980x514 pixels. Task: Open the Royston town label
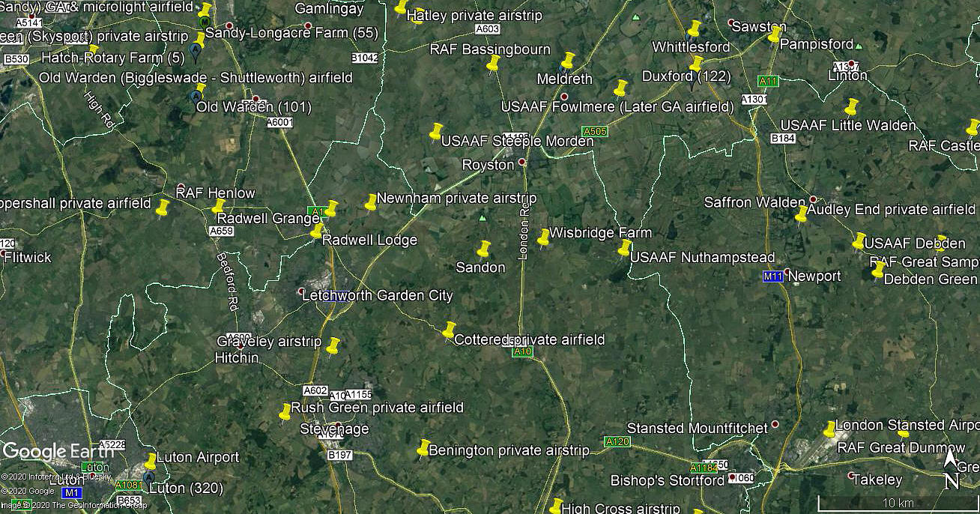[489, 164]
